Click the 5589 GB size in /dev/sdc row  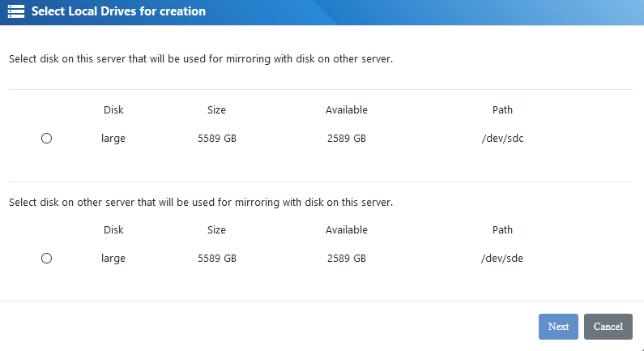pyautogui.click(x=216, y=139)
